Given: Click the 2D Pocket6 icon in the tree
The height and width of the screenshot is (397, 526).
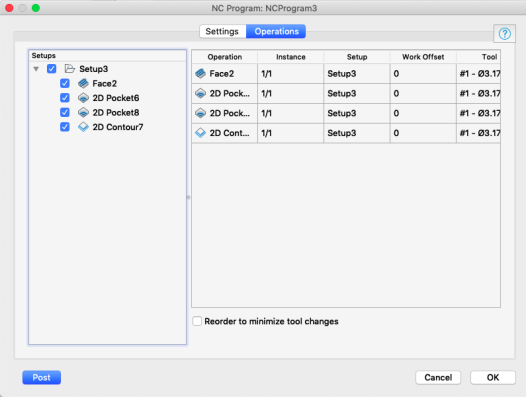Looking at the screenshot, I should pyautogui.click(x=83, y=98).
